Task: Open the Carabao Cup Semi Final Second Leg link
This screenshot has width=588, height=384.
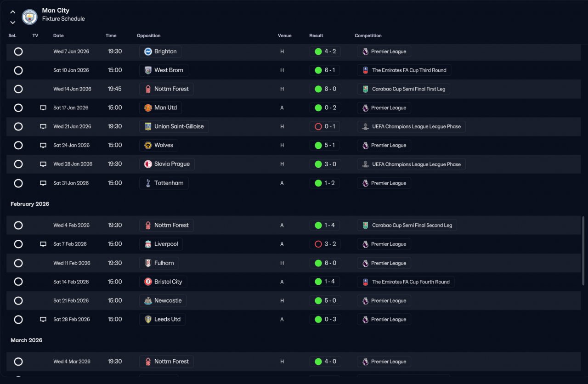Action: [x=407, y=225]
